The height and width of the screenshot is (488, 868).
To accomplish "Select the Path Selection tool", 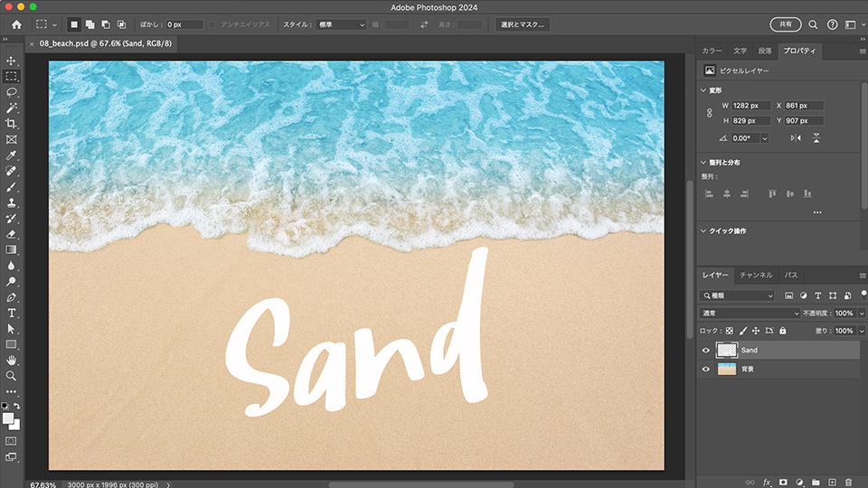I will pyautogui.click(x=11, y=329).
